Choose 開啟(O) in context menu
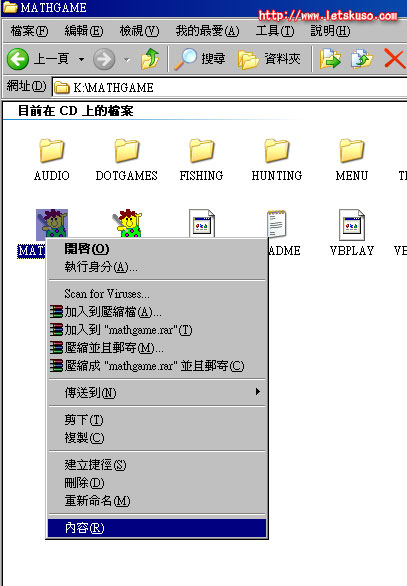The width and height of the screenshot is (407, 586). pyautogui.click(x=157, y=249)
